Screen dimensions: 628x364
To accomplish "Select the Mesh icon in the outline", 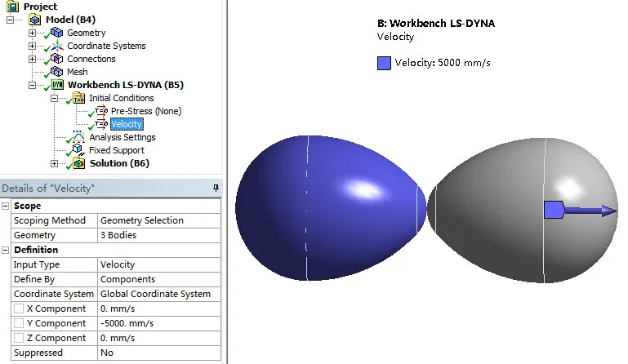I will [x=56, y=72].
